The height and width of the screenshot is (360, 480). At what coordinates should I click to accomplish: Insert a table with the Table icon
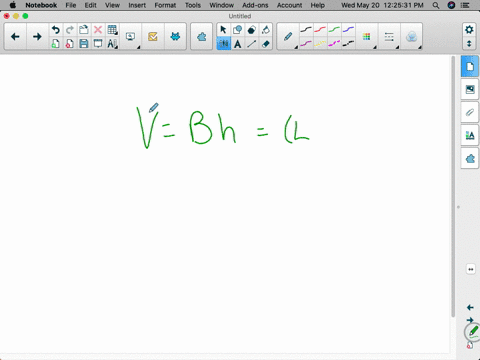point(112,30)
